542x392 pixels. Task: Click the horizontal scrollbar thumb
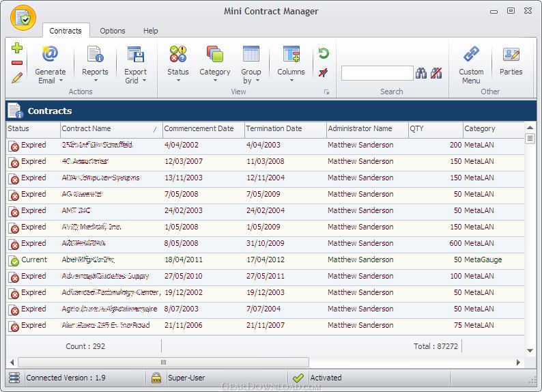(x=164, y=362)
